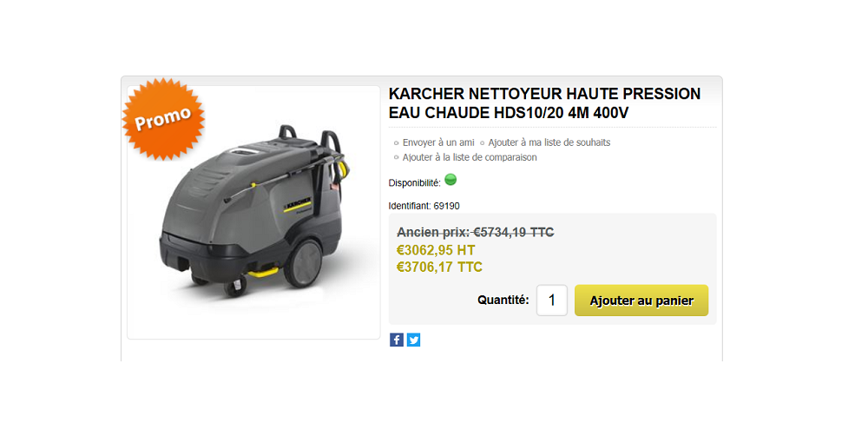Click the struck-through Ancien prix text
868x443 pixels.
[x=476, y=232]
